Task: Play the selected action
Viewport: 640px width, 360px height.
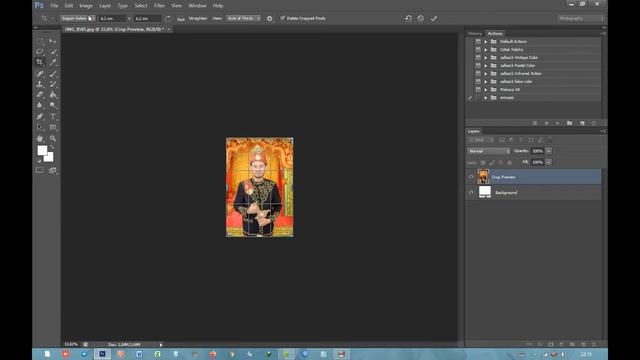Action: (x=557, y=123)
